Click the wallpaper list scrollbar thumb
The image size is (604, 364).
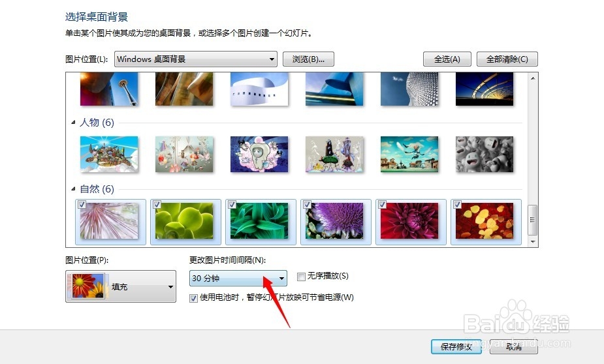533,220
